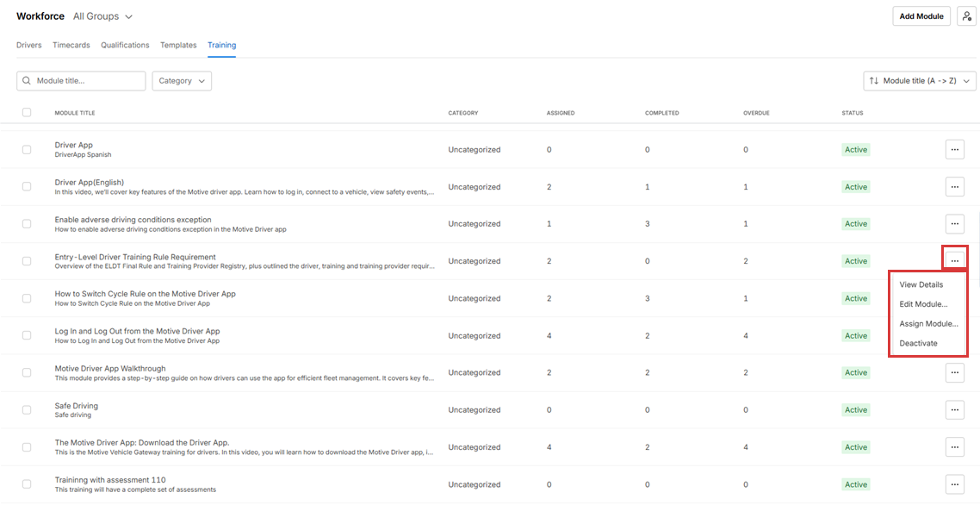Open three-dot menu for Driver App(English) row
The image size is (980, 505).
[x=954, y=186]
